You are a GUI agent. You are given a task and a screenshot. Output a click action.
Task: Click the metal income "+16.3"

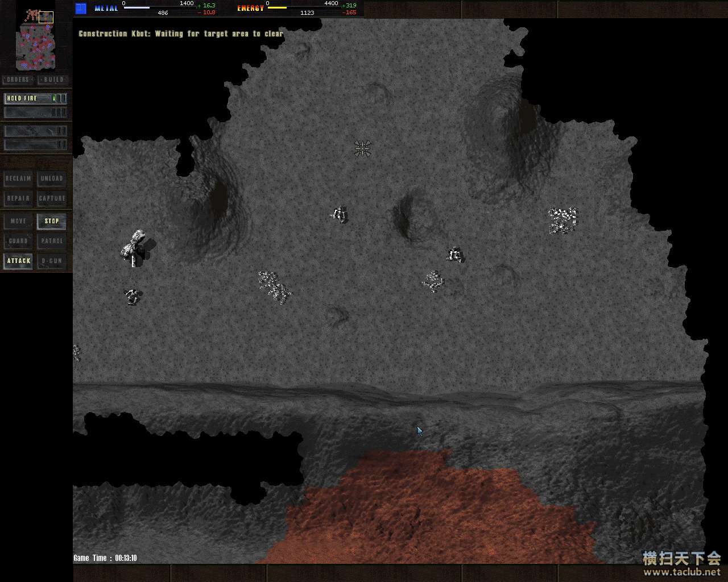(x=206, y=5)
